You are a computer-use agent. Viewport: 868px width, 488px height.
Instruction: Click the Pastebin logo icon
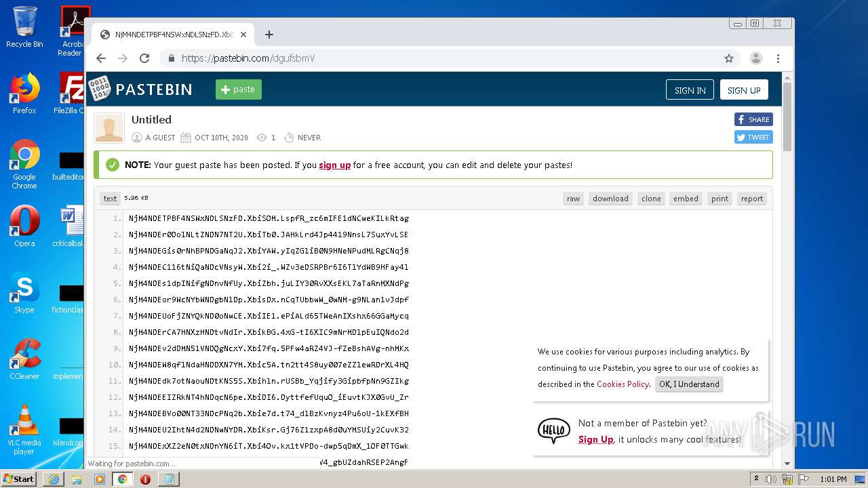click(x=100, y=89)
